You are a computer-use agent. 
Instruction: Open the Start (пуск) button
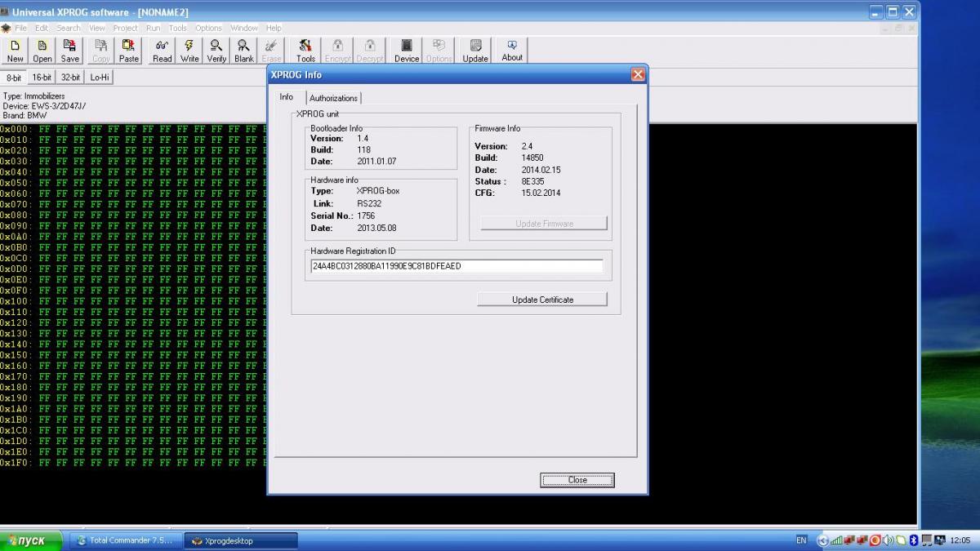32,540
